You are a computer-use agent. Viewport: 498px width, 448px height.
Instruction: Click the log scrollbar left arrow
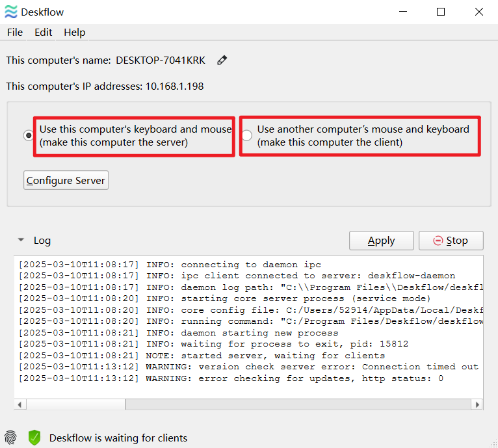(20, 404)
